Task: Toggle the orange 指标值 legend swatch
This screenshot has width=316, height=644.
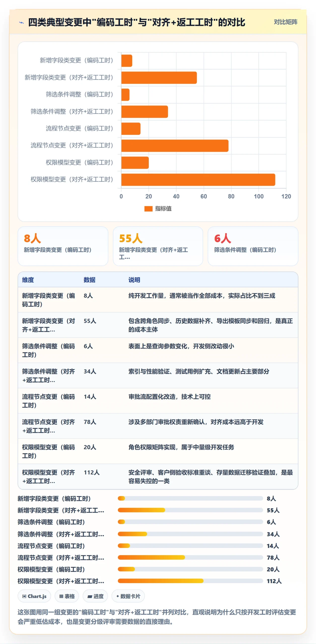Action: tap(148, 209)
